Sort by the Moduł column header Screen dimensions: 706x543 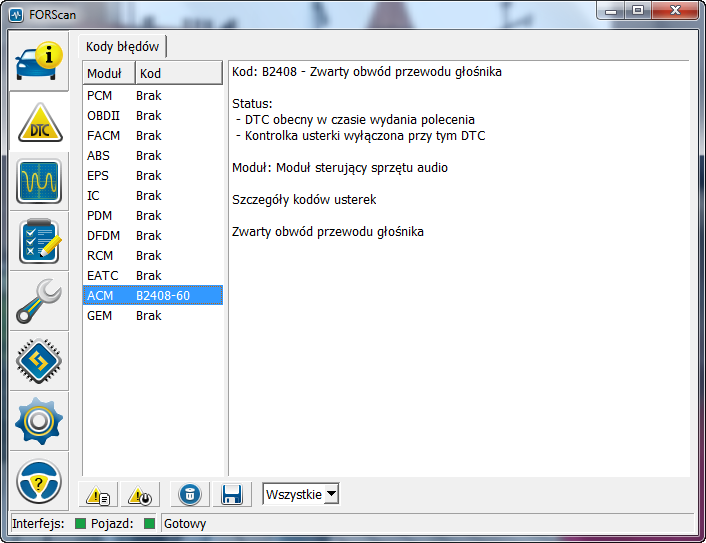coord(109,73)
